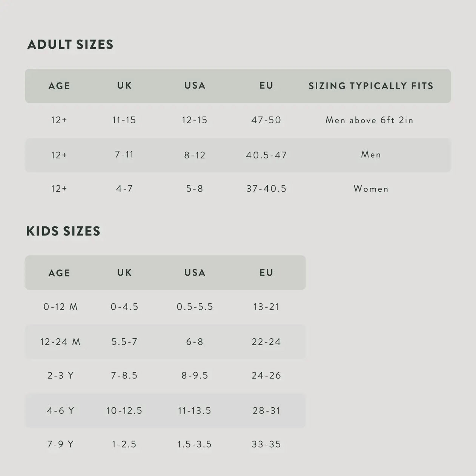Viewport: 476px width, 476px height.
Task: Select the SIZING TYPICALLY FITS column header
Action: click(x=371, y=86)
